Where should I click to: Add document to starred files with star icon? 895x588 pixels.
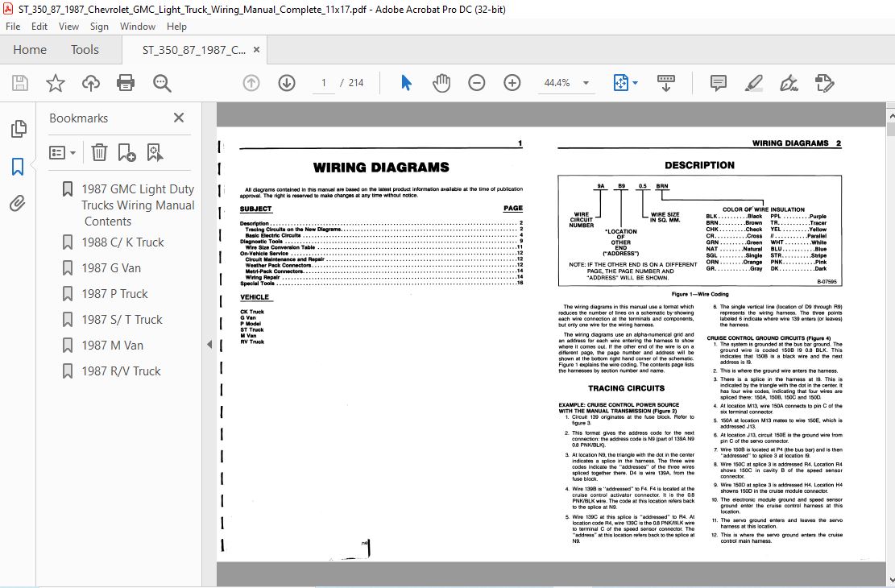click(x=56, y=83)
